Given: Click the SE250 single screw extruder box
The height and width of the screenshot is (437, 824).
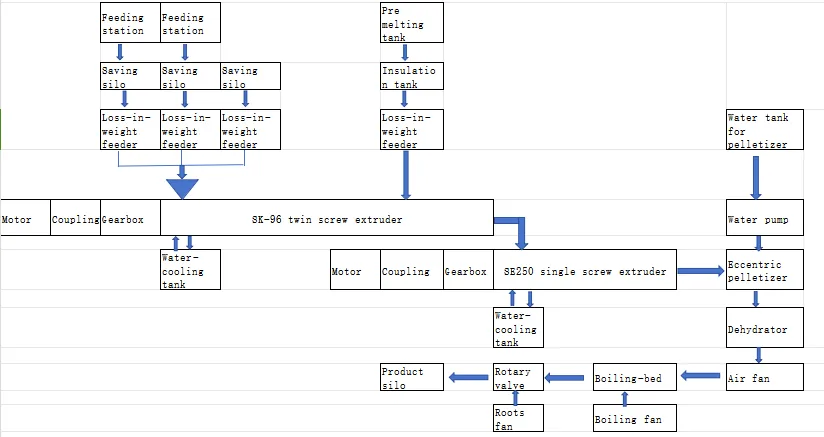Looking at the screenshot, I should coord(585,269).
